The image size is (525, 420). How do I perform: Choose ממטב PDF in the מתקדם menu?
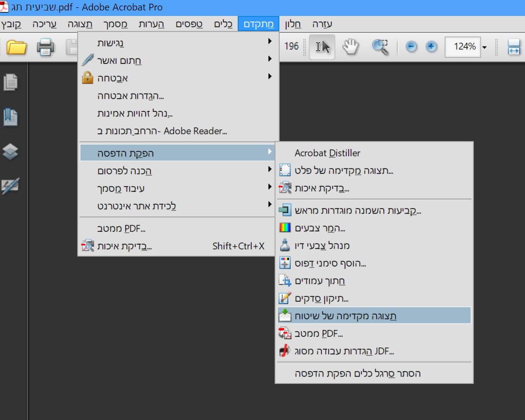coord(177,229)
